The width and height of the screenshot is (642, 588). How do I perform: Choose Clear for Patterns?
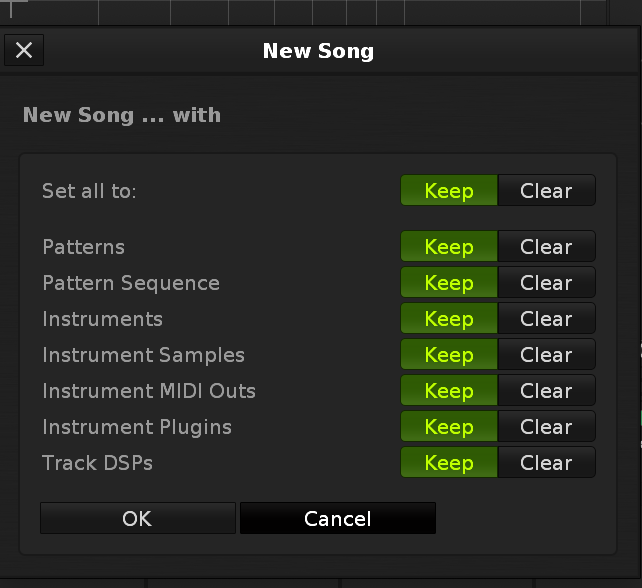pos(546,247)
